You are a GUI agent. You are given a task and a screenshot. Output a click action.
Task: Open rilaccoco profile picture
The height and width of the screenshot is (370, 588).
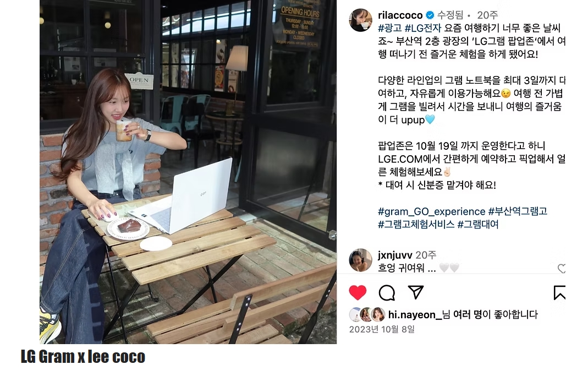point(360,20)
